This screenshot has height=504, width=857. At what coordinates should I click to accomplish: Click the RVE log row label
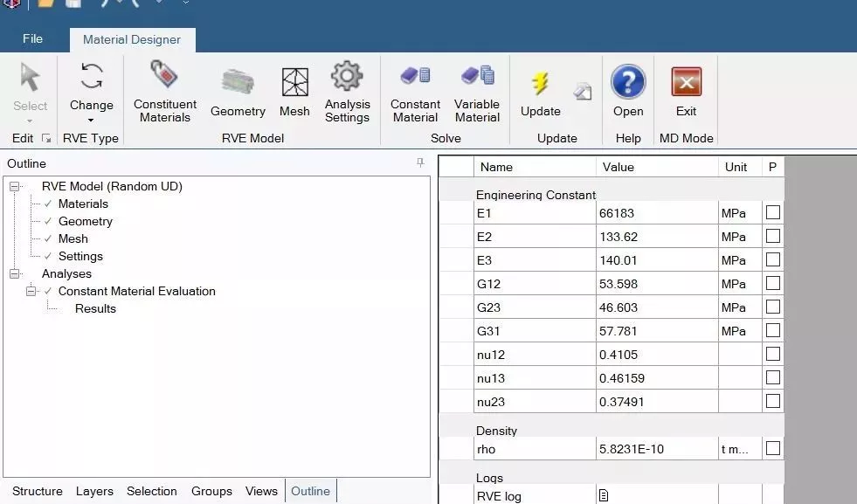[x=499, y=496]
